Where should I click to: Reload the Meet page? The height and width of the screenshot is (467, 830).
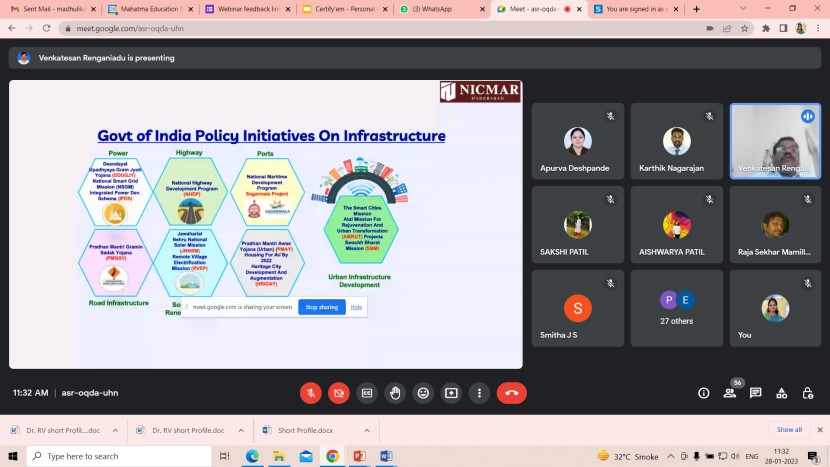(x=47, y=28)
